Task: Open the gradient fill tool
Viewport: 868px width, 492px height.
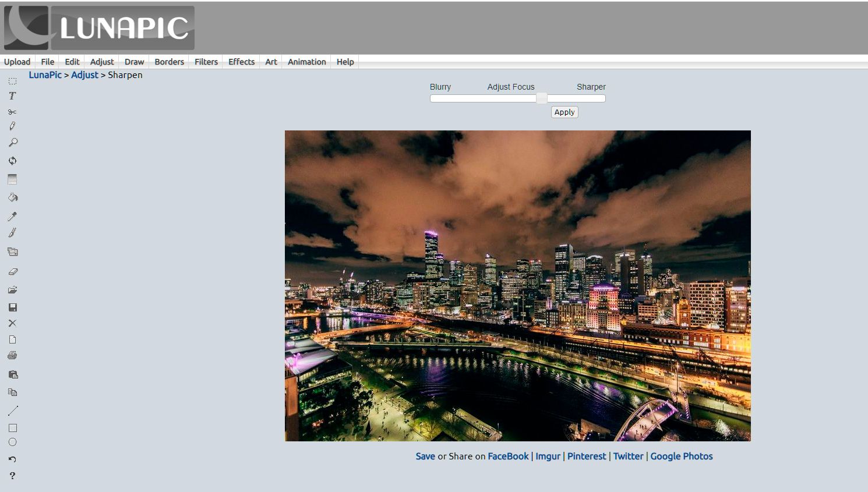Action: coord(12,179)
